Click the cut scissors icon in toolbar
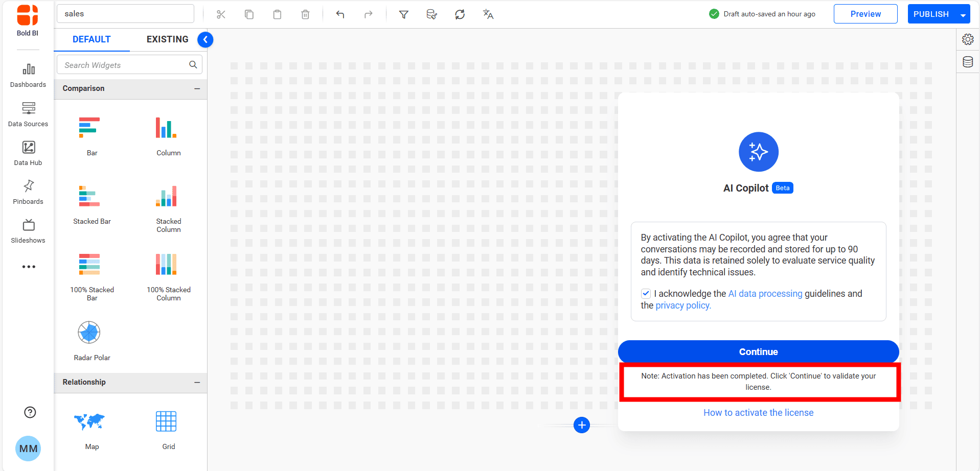Screen dimensions: 980x471 pos(221,14)
